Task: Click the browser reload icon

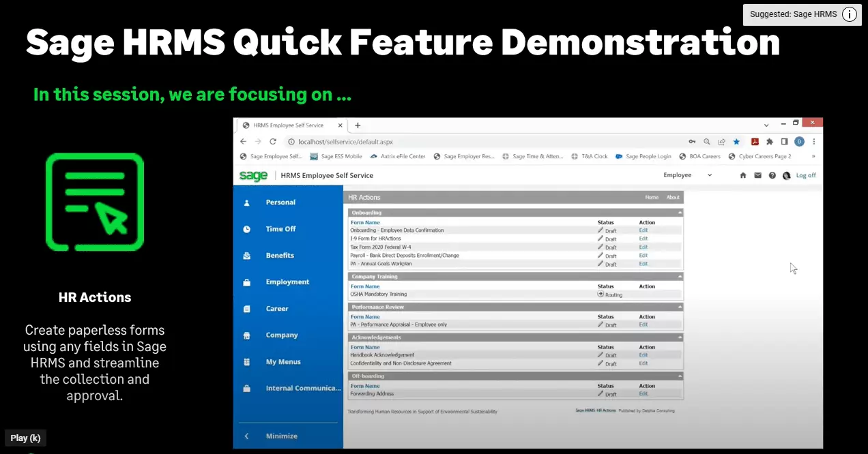Action: tap(273, 142)
